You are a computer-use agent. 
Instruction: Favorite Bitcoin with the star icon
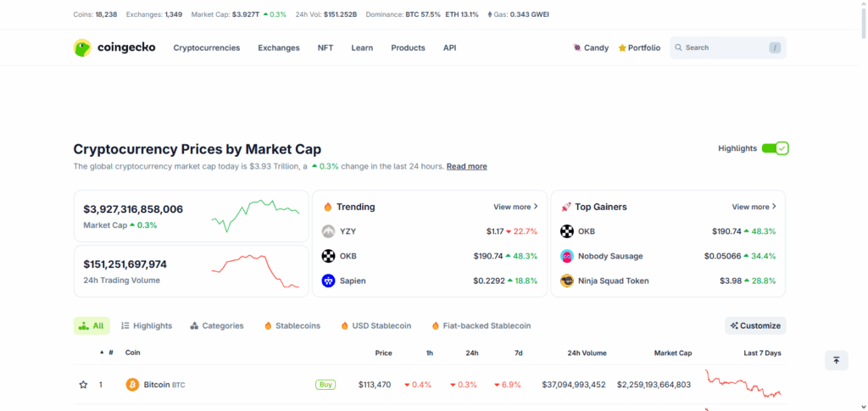coord(83,385)
